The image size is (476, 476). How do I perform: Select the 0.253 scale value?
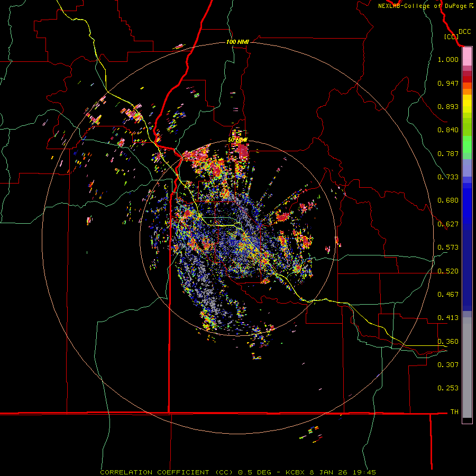[448, 388]
